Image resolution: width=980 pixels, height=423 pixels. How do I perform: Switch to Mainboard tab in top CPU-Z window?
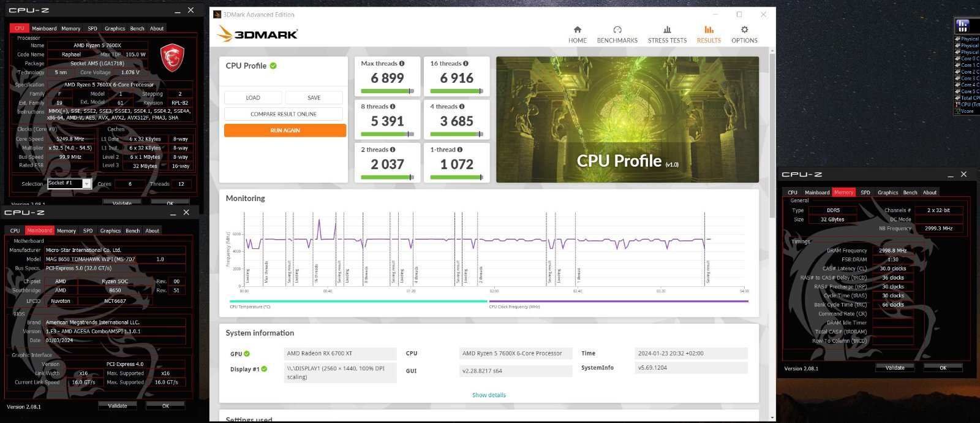click(x=44, y=28)
